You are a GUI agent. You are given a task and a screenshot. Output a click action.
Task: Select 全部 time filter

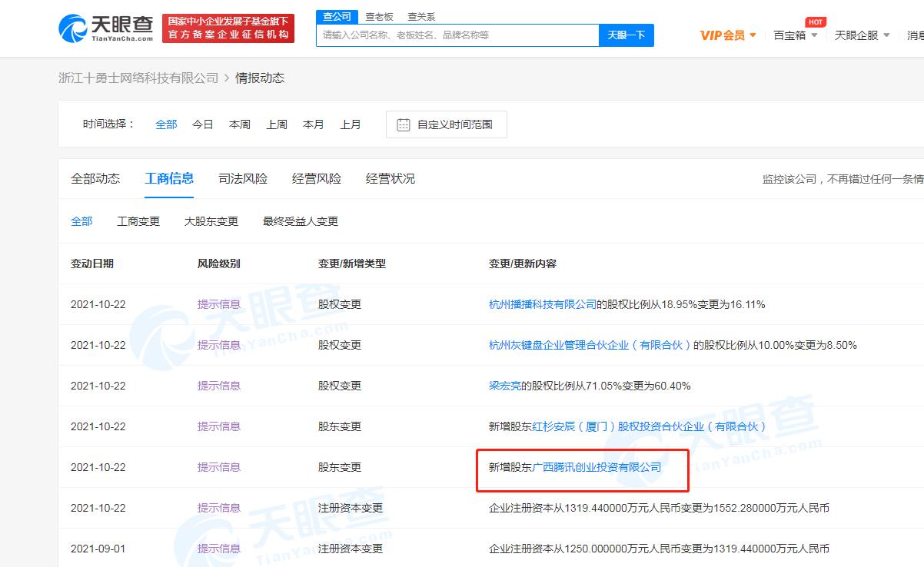[166, 124]
